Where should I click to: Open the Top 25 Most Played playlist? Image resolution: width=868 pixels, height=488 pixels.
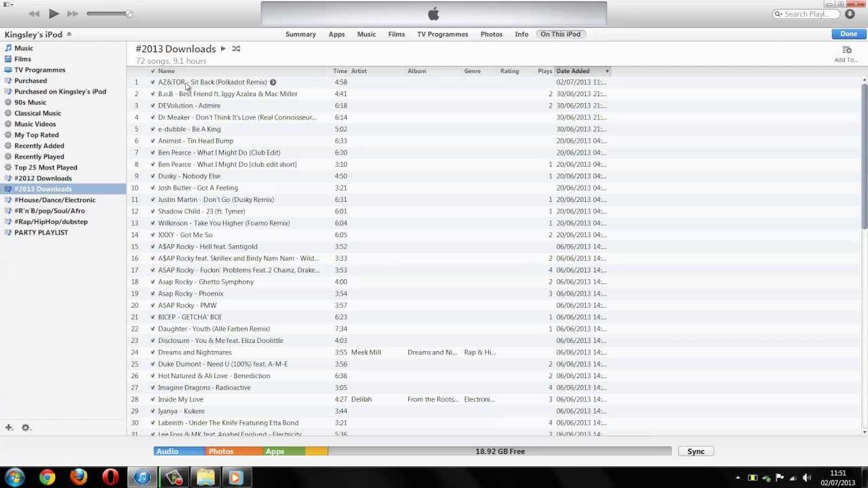tap(46, 167)
